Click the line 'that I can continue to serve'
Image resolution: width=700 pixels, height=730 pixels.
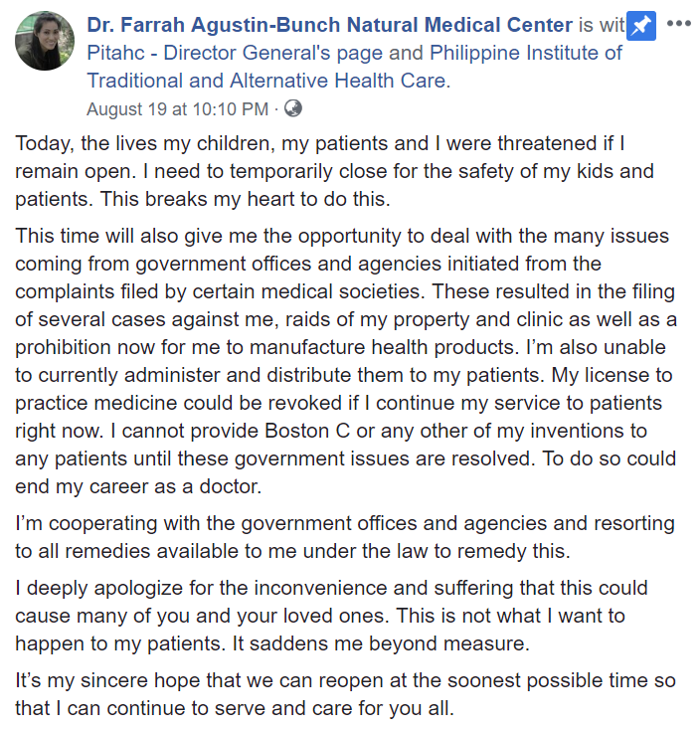[x=235, y=708]
